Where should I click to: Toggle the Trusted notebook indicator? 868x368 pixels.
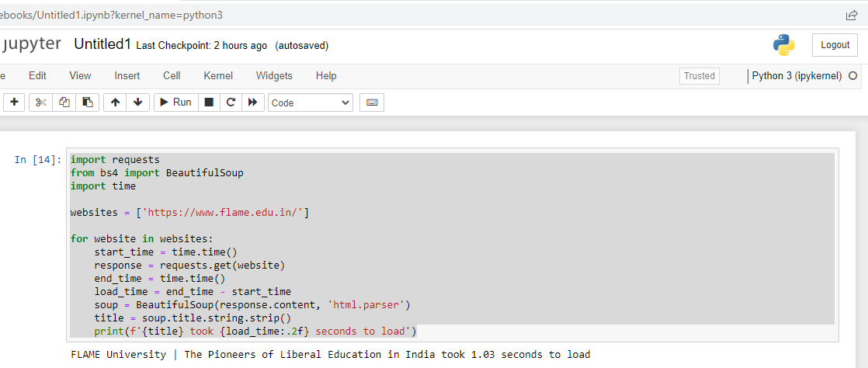(x=699, y=76)
